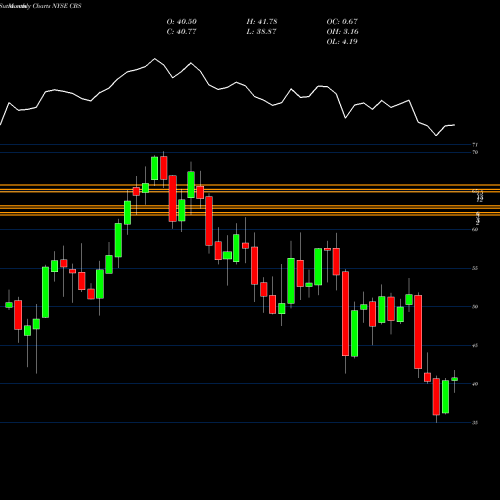Image resolution: width=500 pixels, height=500 pixels.
Task: Click the highest peak of the white indicator line
Action: click(154, 59)
